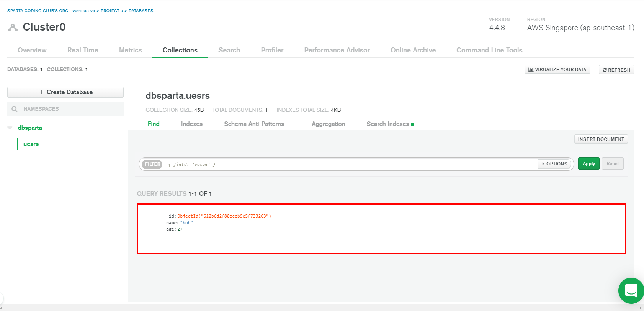Click the version 4.4.8 text
Screen dimensions: 644x311
(x=497, y=28)
